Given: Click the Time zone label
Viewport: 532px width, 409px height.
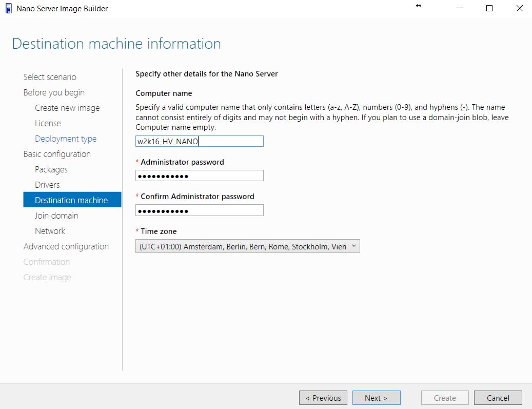Looking at the screenshot, I should click(159, 231).
